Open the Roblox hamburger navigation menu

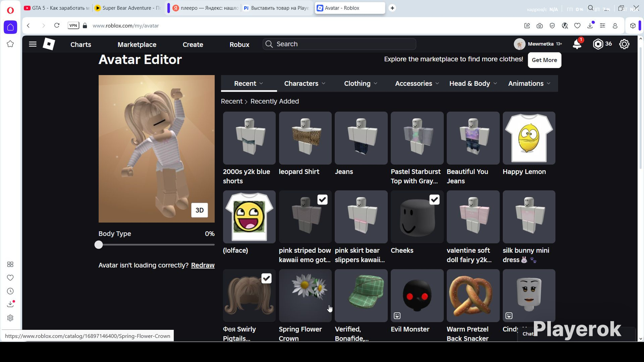point(33,44)
